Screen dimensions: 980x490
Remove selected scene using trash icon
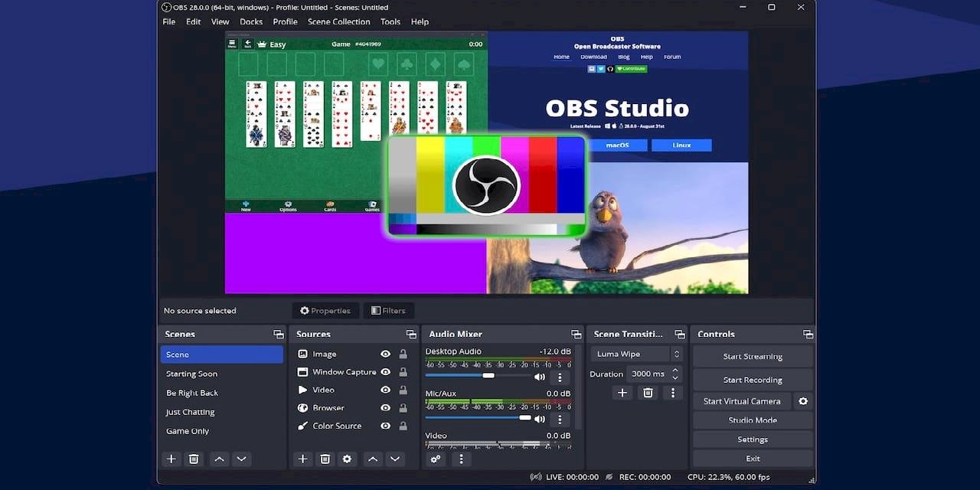pyautogui.click(x=194, y=459)
